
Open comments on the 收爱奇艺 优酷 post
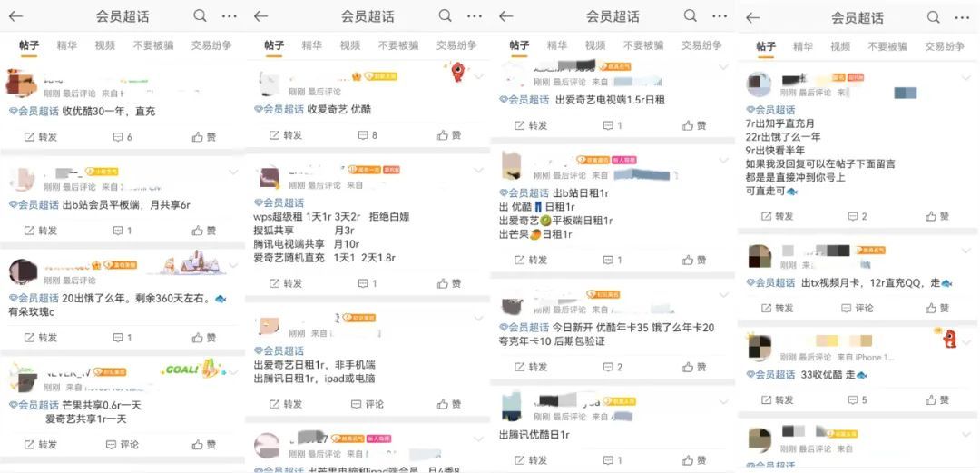pos(367,135)
